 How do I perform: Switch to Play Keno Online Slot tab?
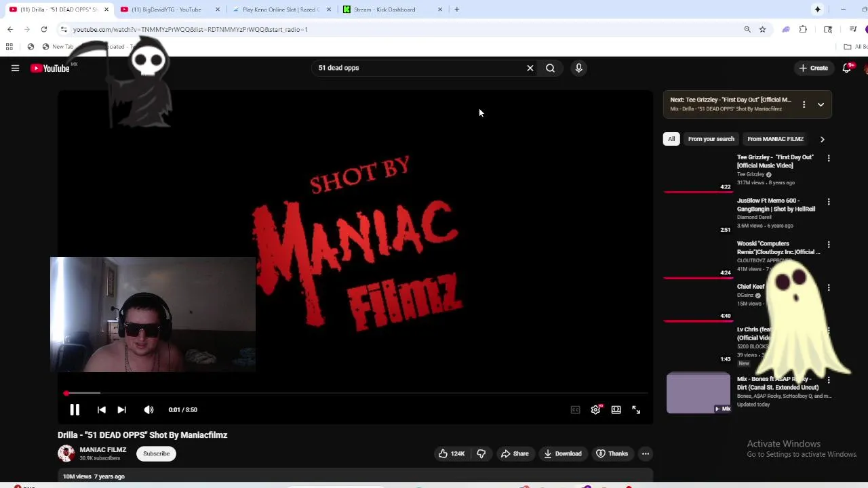click(x=281, y=9)
